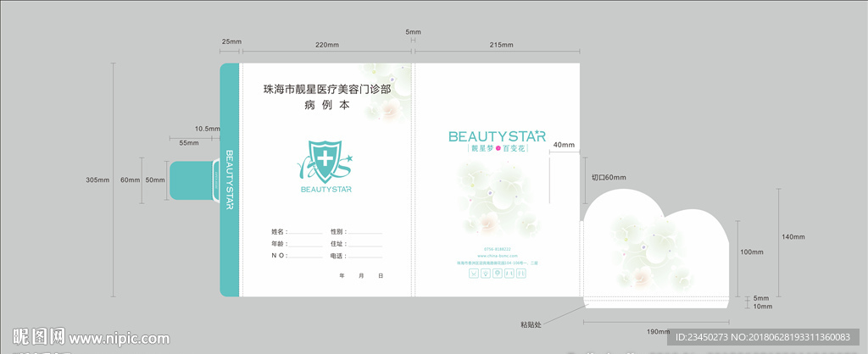Select the 靓星梦 百变花 slogan
Image resolution: width=868 pixels, height=354 pixels.
497,149
